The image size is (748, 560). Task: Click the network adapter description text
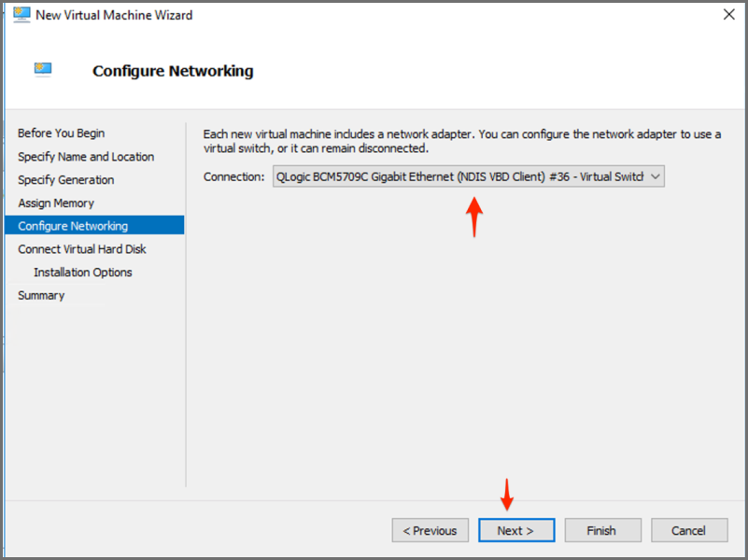(461, 141)
